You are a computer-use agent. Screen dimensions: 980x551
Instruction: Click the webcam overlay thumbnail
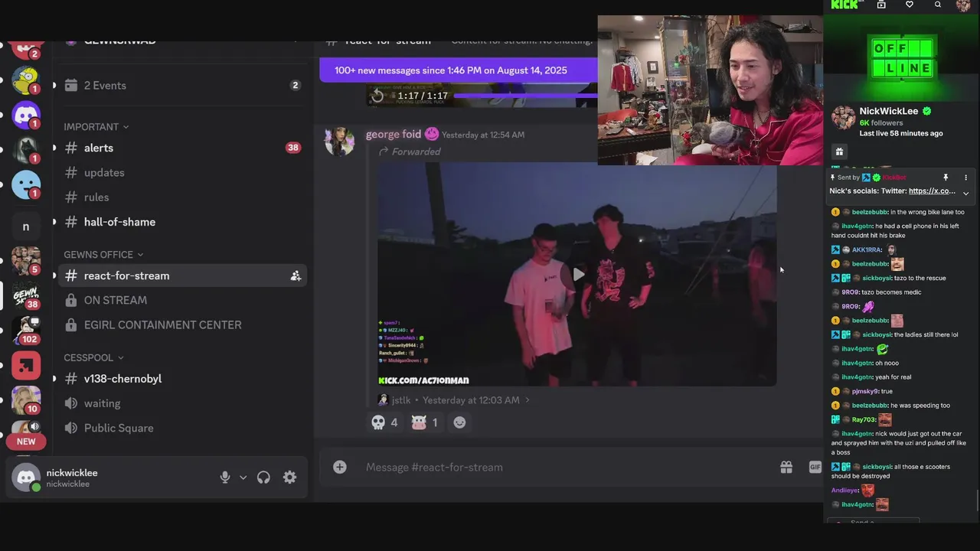click(710, 90)
